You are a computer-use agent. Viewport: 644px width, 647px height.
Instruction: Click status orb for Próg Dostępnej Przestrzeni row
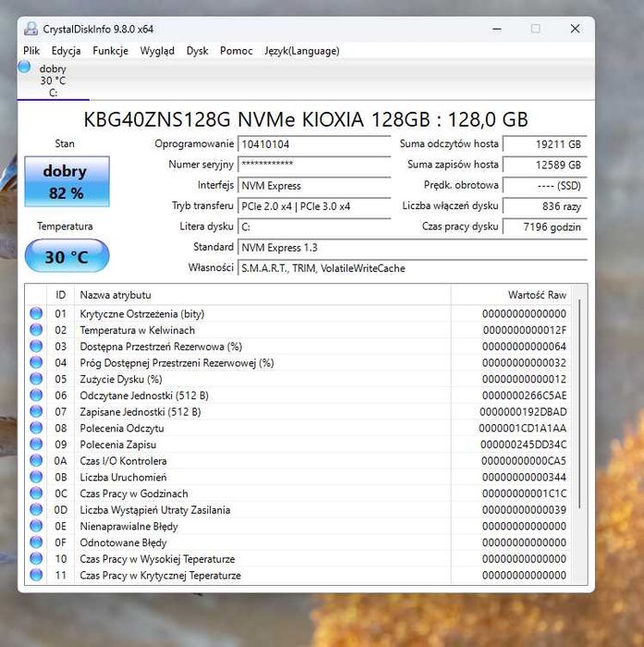36,362
